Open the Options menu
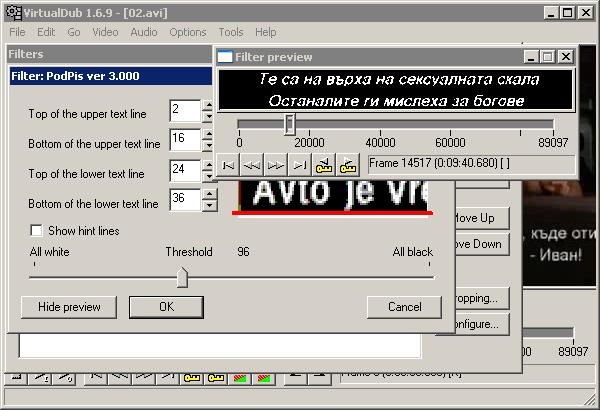This screenshot has height=410, width=600. point(188,32)
